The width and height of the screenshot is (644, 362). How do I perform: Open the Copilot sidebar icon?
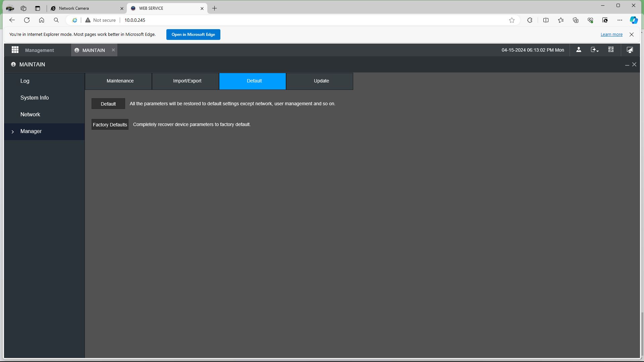(634, 20)
